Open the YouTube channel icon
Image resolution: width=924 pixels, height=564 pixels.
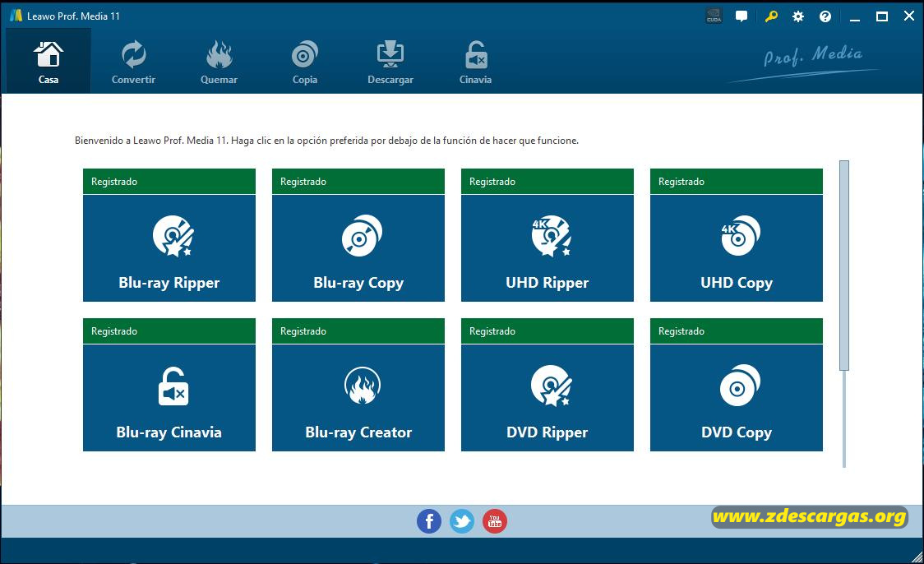point(495,521)
